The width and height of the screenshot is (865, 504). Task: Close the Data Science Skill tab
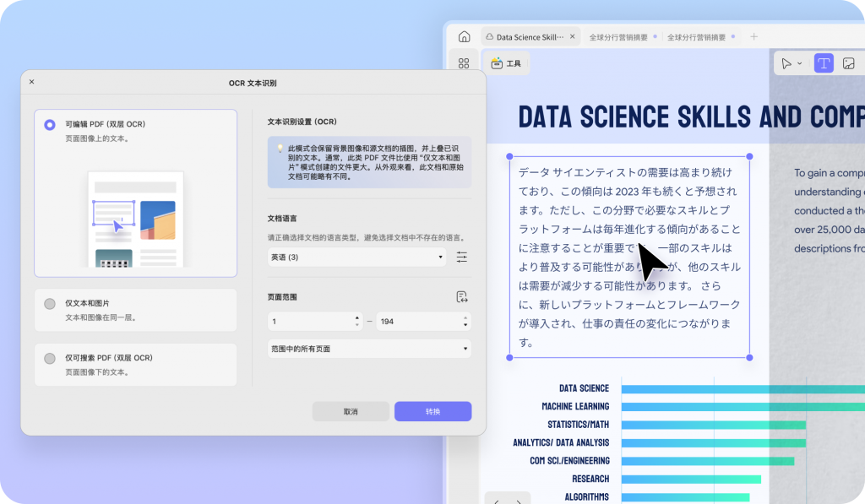coord(572,37)
